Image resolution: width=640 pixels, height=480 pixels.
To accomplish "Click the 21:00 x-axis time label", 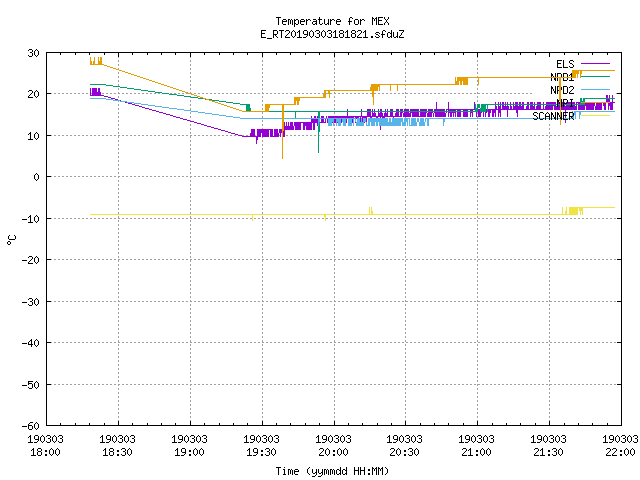I will [x=476, y=452].
